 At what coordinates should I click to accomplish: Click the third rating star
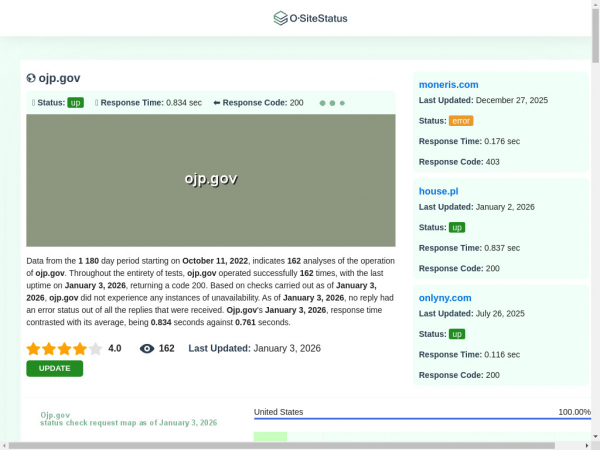[x=64, y=349]
